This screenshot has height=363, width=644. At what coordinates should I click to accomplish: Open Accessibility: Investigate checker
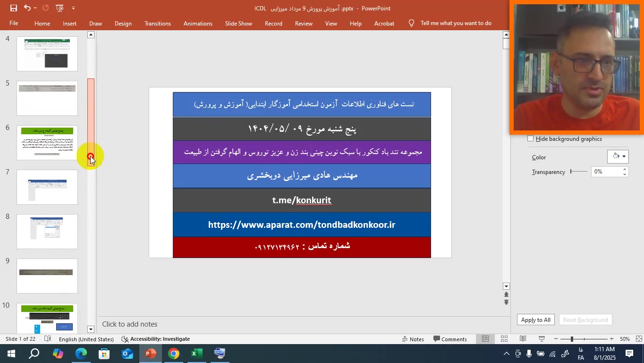156,339
